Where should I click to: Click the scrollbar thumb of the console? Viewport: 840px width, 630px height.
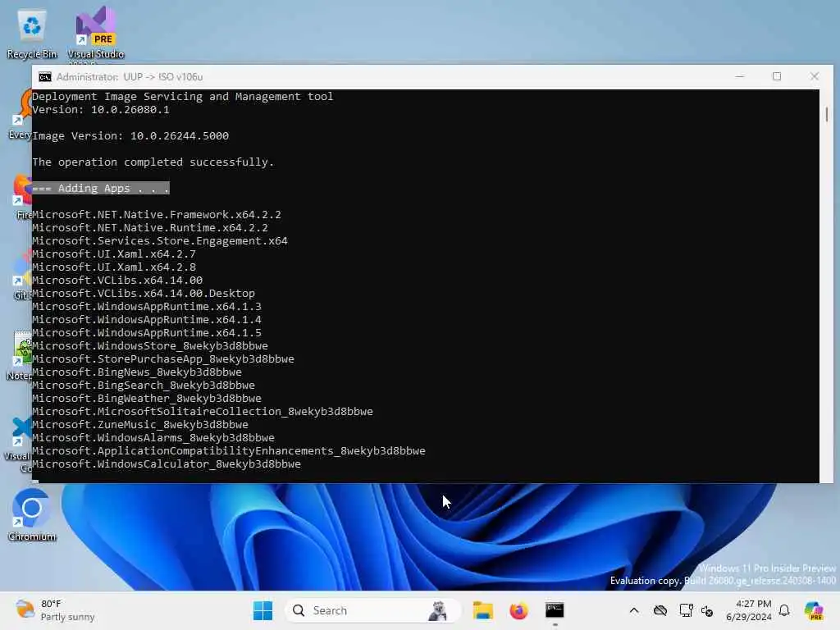(827, 115)
